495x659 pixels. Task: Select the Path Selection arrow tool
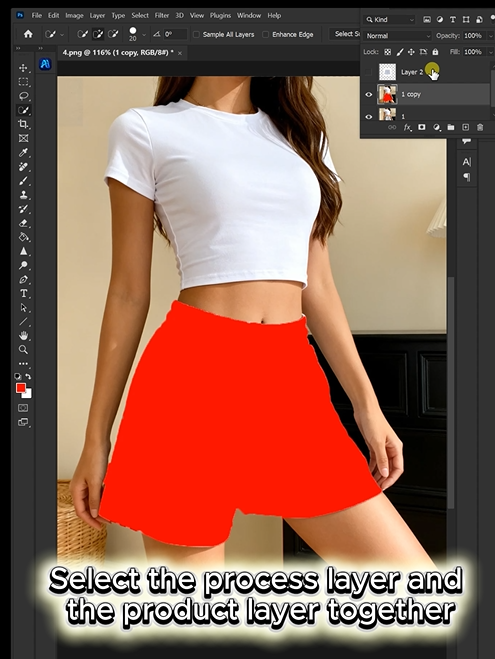click(23, 308)
